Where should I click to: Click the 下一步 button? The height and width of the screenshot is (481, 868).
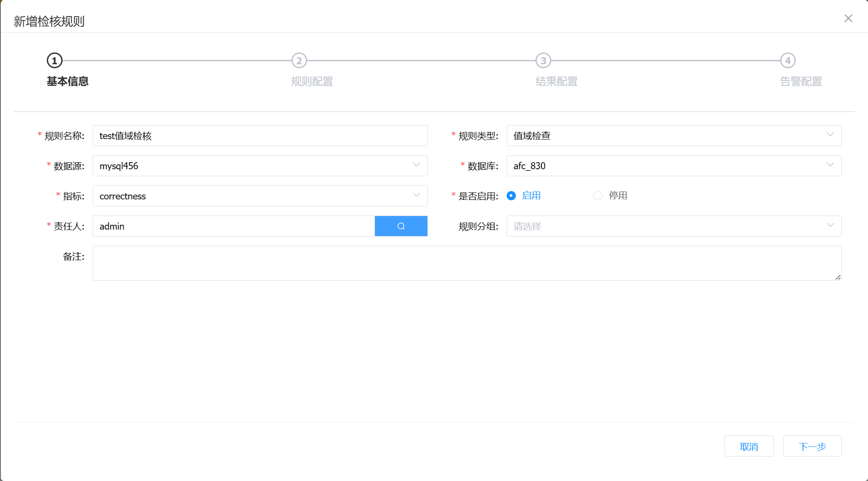click(x=812, y=446)
